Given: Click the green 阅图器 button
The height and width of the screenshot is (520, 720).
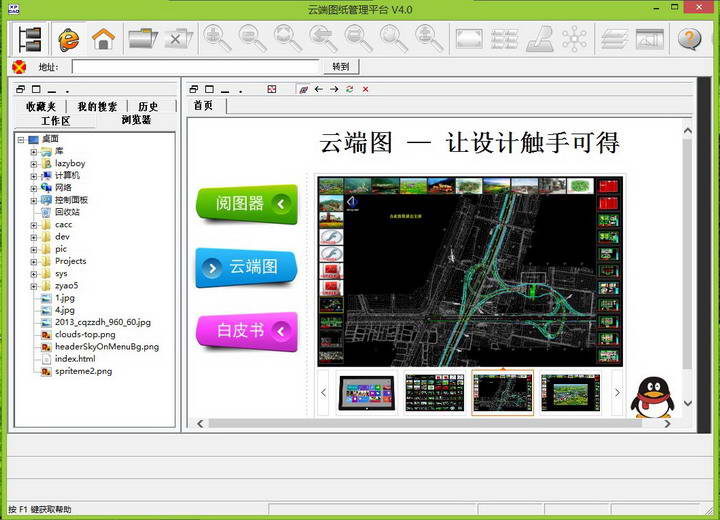Looking at the screenshot, I should click(x=247, y=204).
